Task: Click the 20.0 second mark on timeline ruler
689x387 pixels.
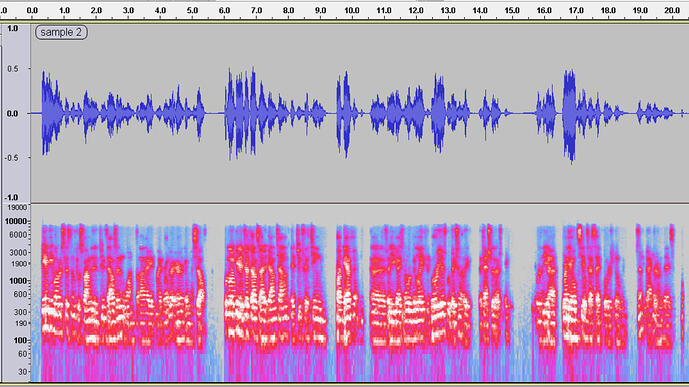Action: [672, 10]
